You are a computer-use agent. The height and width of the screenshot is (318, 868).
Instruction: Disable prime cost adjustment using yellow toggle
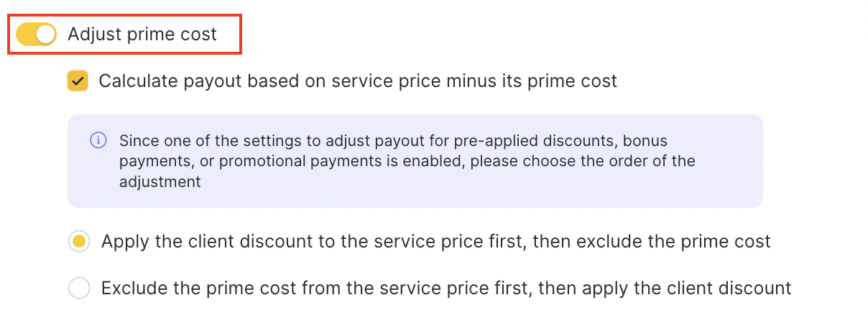36,34
